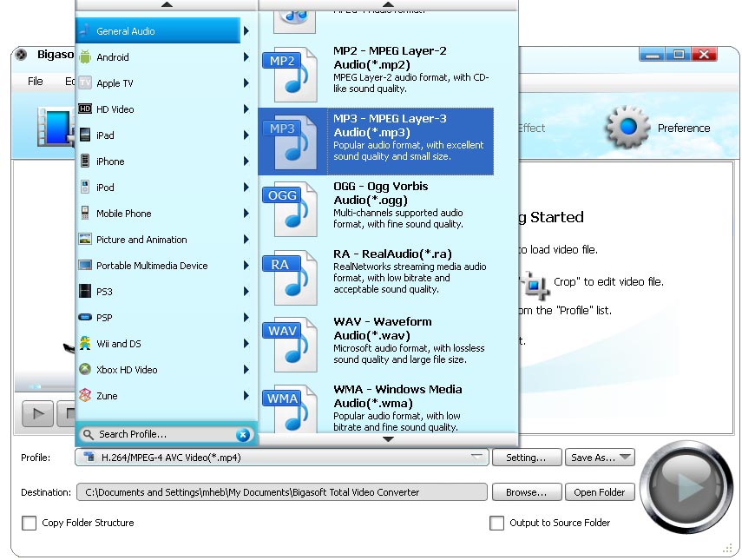Click the Mobile Phone icon

tap(85, 213)
